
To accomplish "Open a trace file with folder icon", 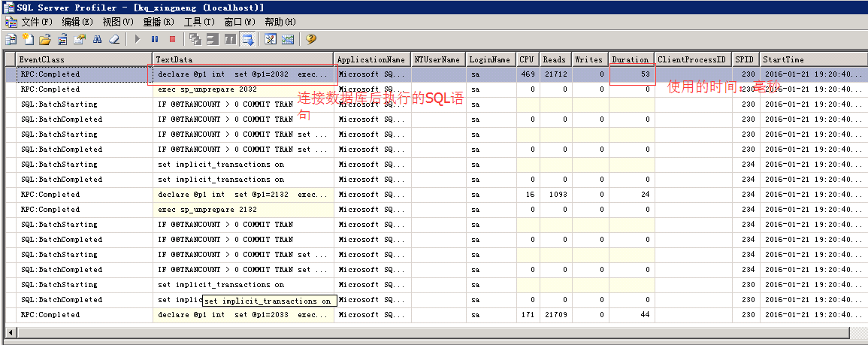I will click(x=45, y=39).
